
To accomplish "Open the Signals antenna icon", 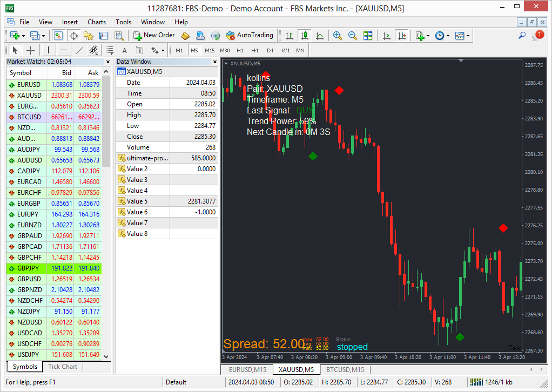I will tap(216, 36).
